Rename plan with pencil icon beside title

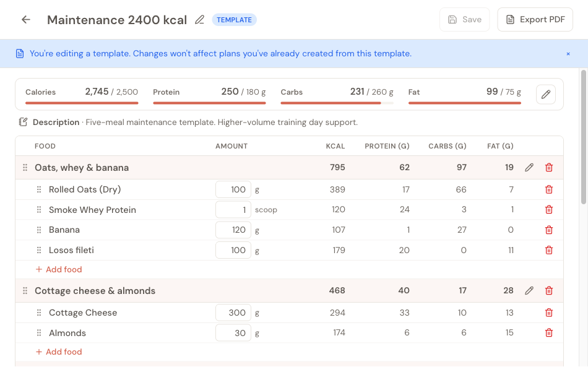pos(200,19)
